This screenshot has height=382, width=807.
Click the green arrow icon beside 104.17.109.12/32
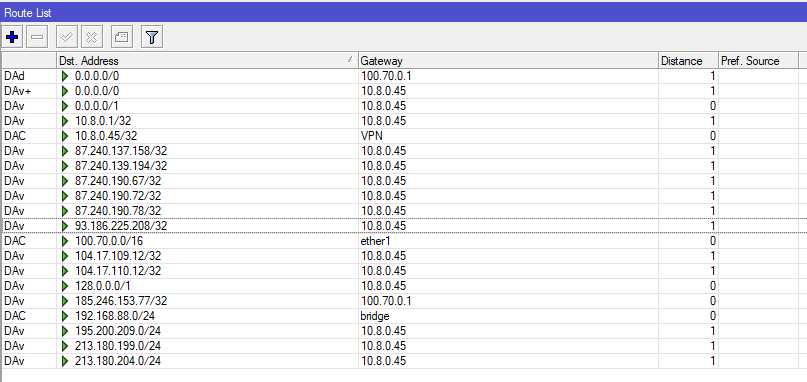tap(65, 255)
